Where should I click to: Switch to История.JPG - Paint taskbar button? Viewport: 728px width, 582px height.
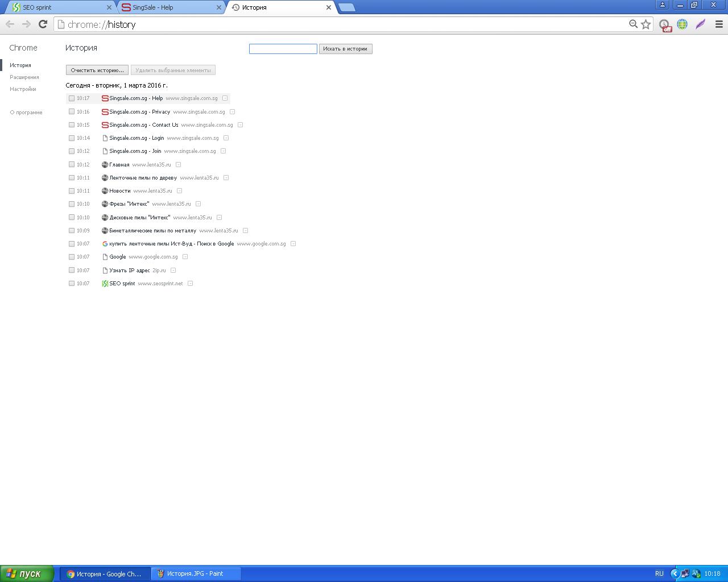coord(196,574)
